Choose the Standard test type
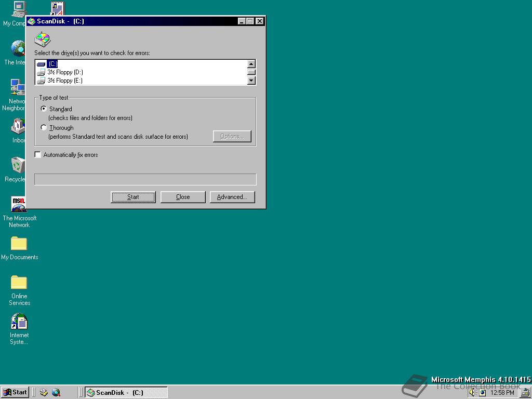This screenshot has width=532, height=399. pyautogui.click(x=44, y=109)
